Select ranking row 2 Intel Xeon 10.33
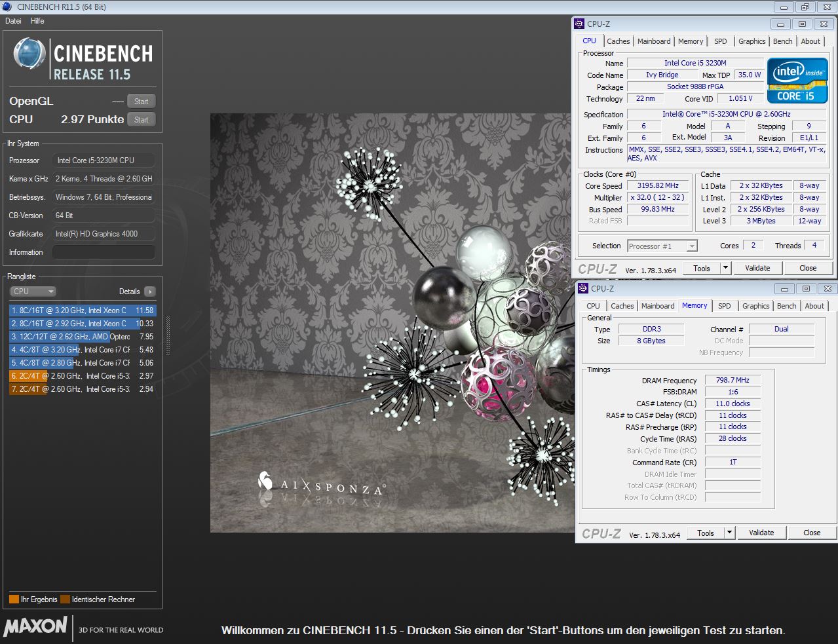This screenshot has width=838, height=644. point(83,324)
